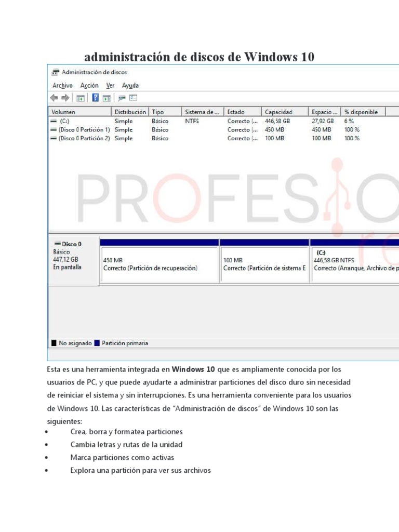Select the (Disco 0 Partición 2) row
399x532 pixels.
(205, 138)
